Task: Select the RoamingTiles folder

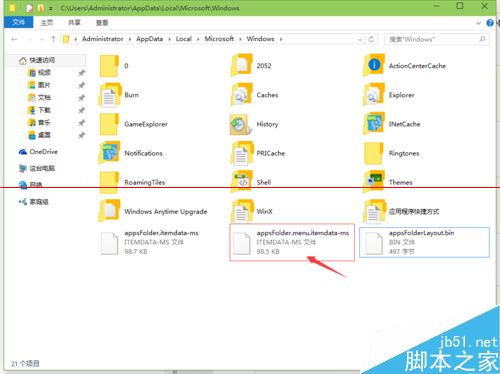Action: [132, 182]
